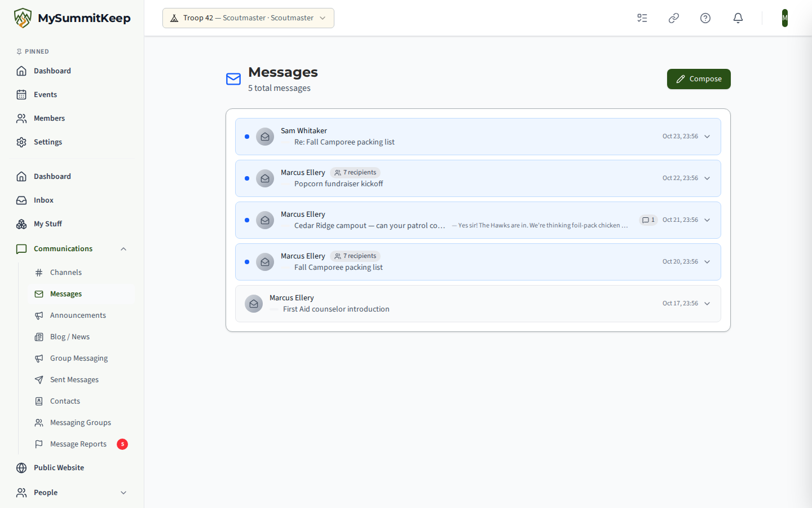
Task: Open the checklist icon in top bar
Action: pos(642,18)
